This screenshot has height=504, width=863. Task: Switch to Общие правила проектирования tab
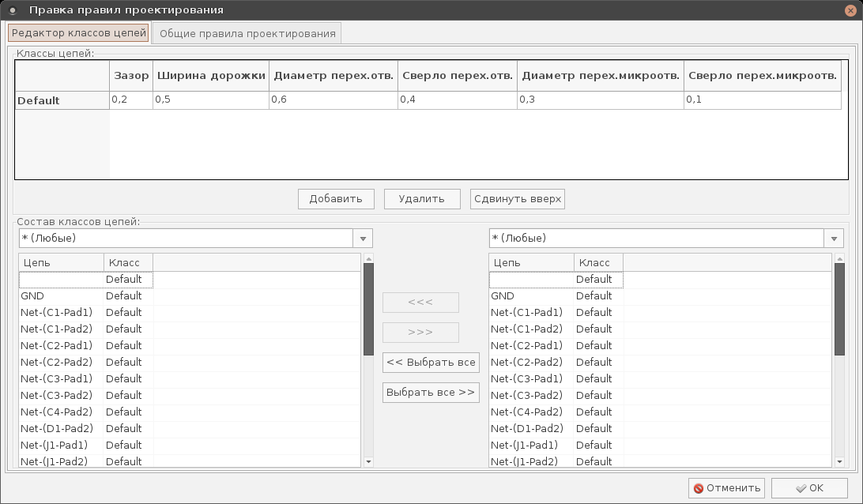point(247,33)
